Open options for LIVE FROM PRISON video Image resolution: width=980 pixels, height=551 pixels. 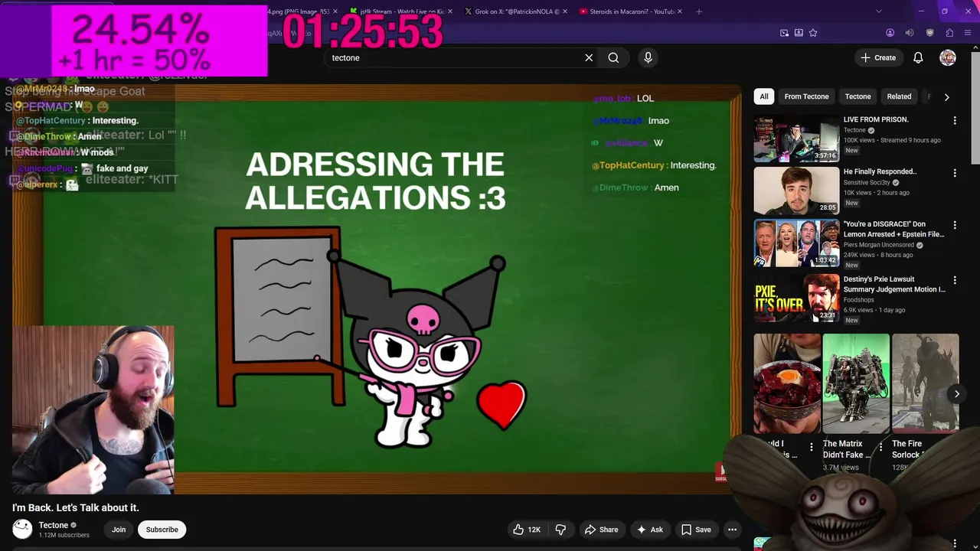pyautogui.click(x=955, y=121)
